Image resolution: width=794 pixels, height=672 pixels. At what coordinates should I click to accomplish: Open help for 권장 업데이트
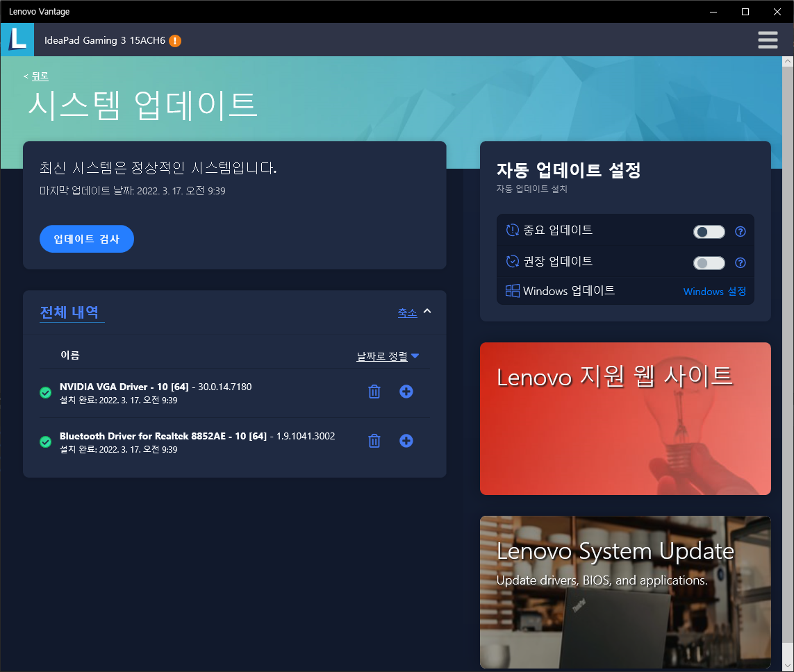coord(741,262)
